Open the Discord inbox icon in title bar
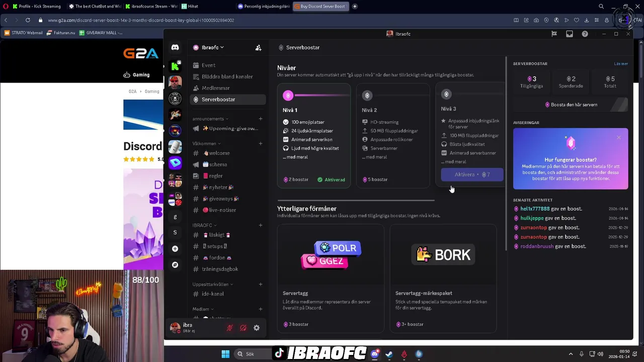 click(570, 34)
